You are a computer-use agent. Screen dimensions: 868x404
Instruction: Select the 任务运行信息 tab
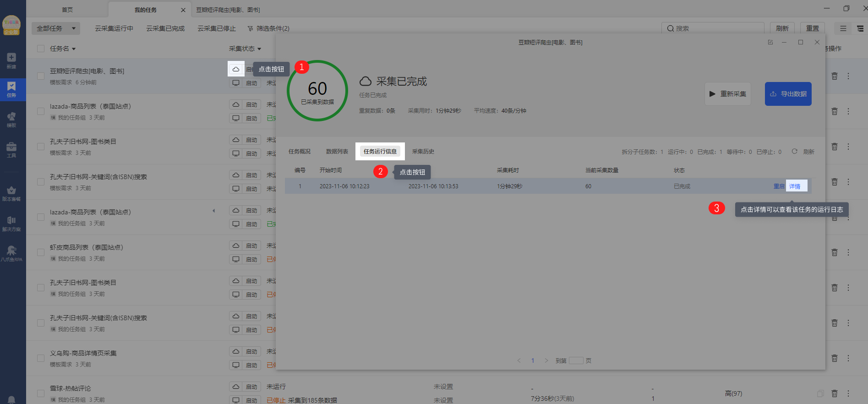tap(380, 152)
